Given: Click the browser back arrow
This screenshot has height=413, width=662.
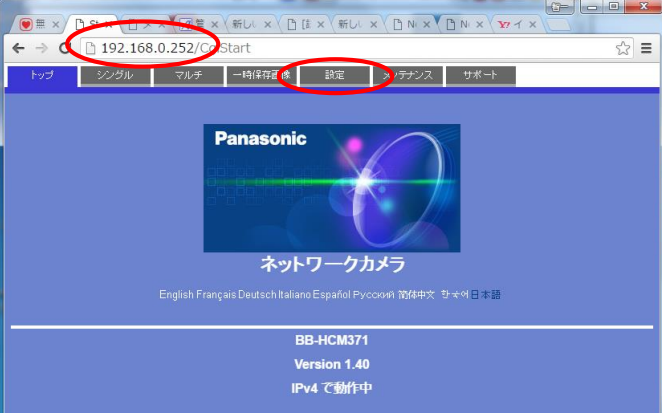Looking at the screenshot, I should click(x=18, y=48).
